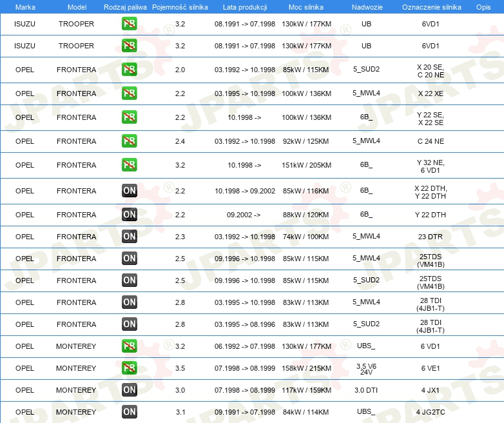Viewport: 504px width, 423px height.
Task: Click OPEL in the 6 VE1 row
Action: tap(24, 368)
